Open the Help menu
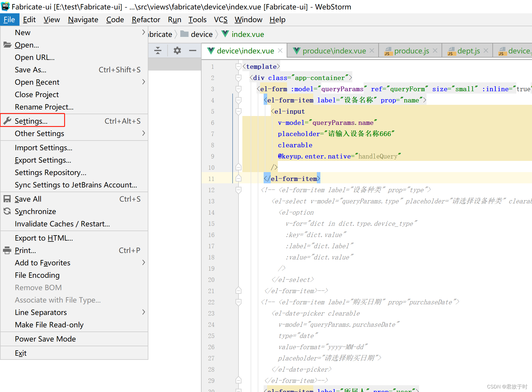 click(277, 20)
